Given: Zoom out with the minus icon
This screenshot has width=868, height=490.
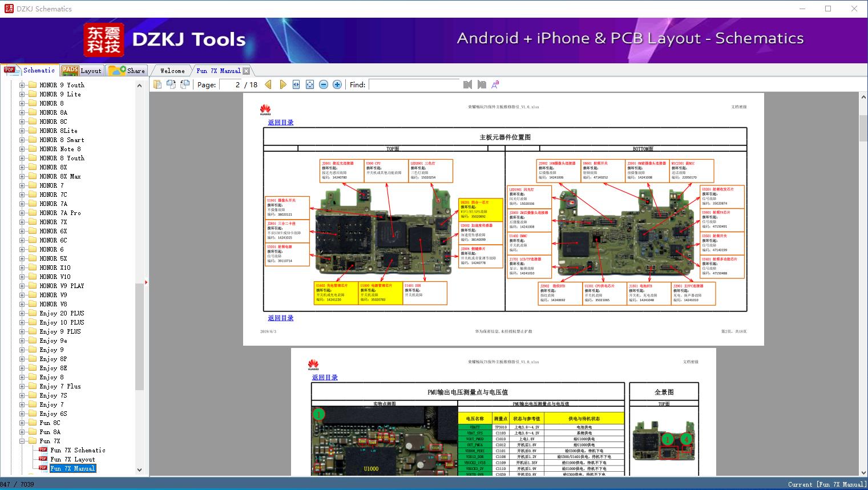Looking at the screenshot, I should tap(324, 84).
